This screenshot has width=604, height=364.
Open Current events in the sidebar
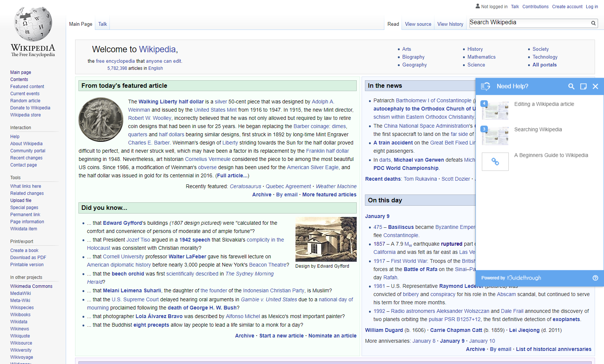[25, 94]
